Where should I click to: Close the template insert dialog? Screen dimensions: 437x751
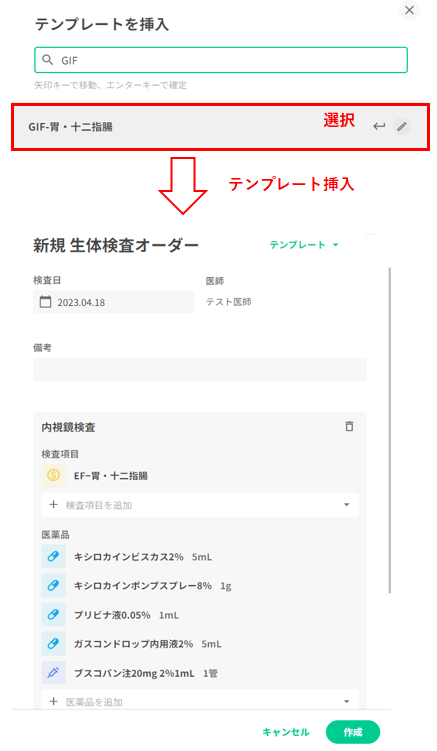point(409,10)
